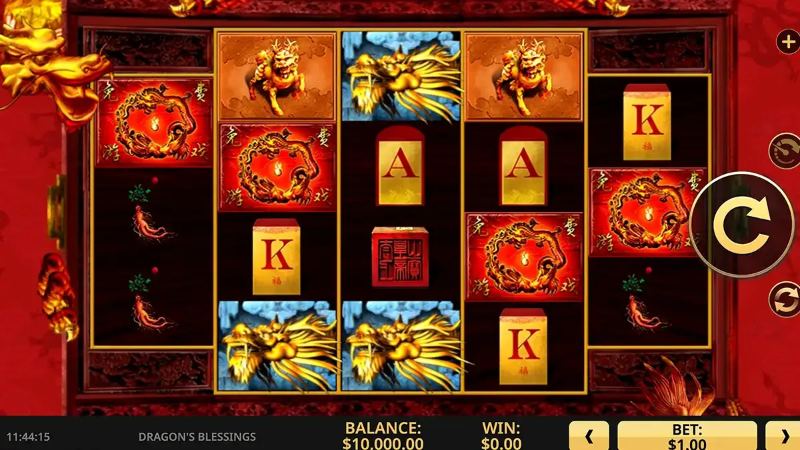This screenshot has height=450, width=800.
Task: Click the BALANCE $10,000.00 display
Action: (x=383, y=435)
